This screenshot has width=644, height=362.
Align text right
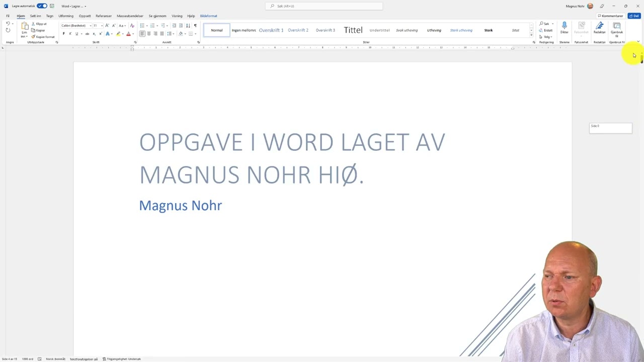(x=155, y=34)
